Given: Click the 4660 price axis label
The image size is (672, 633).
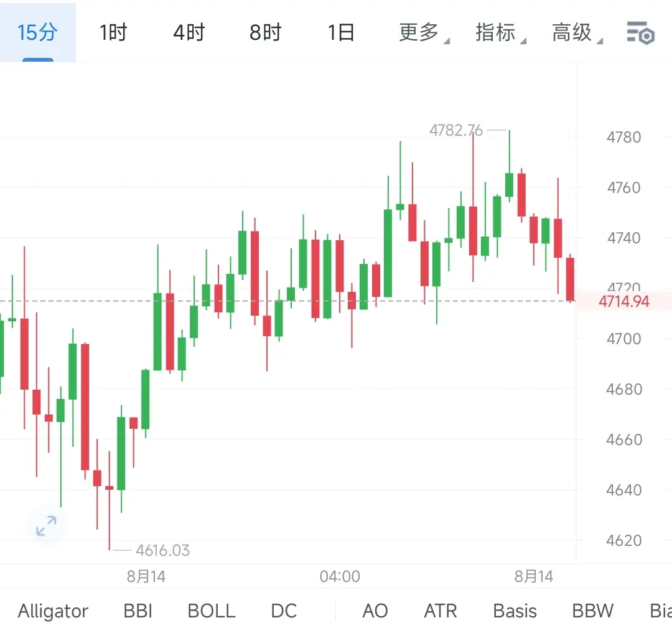Looking at the screenshot, I should click(624, 439).
